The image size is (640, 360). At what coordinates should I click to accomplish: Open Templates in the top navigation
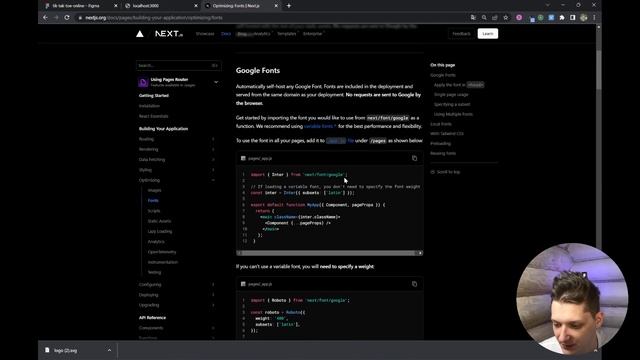tap(287, 34)
